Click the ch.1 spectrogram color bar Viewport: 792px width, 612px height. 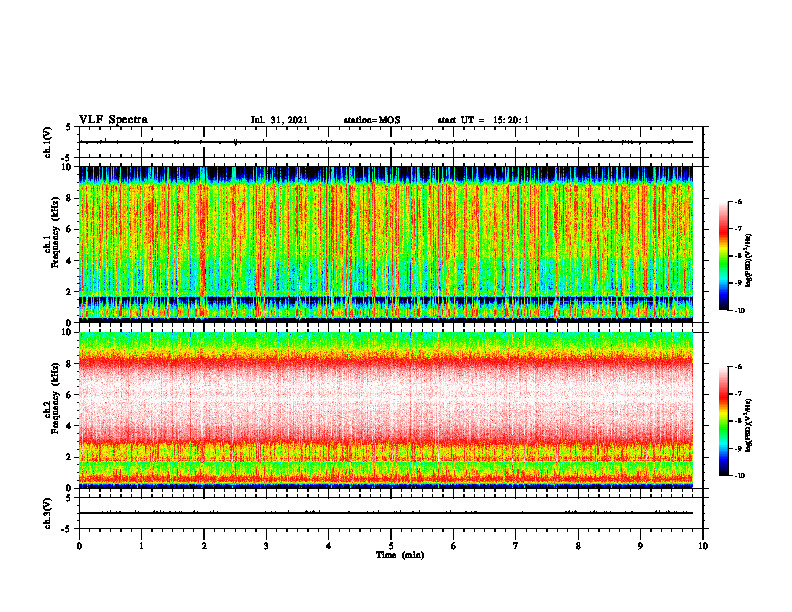(723, 256)
